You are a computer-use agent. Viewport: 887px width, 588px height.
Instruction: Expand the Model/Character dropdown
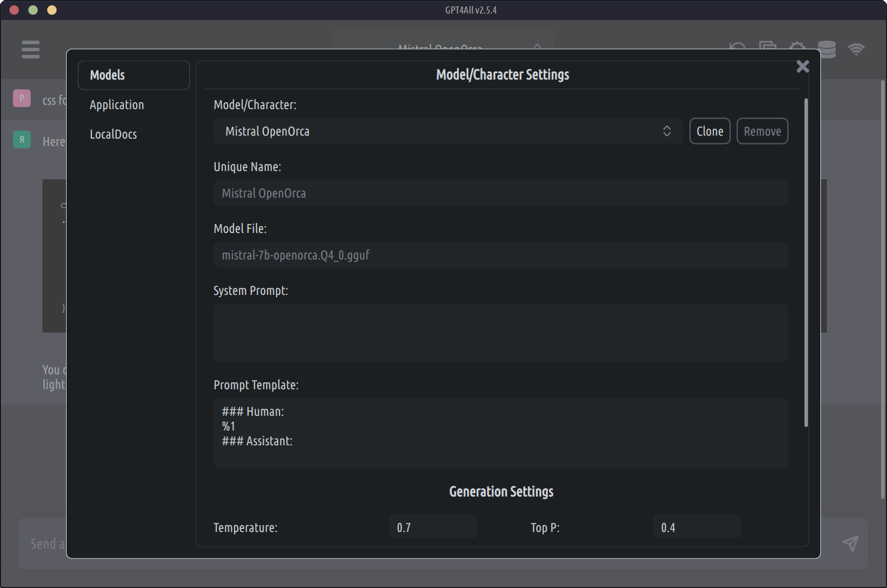click(448, 131)
